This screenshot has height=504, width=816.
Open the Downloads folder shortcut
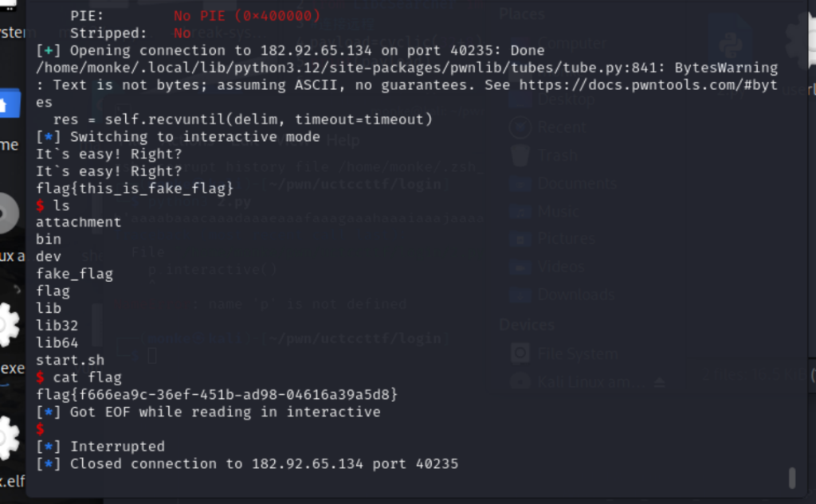(576, 295)
